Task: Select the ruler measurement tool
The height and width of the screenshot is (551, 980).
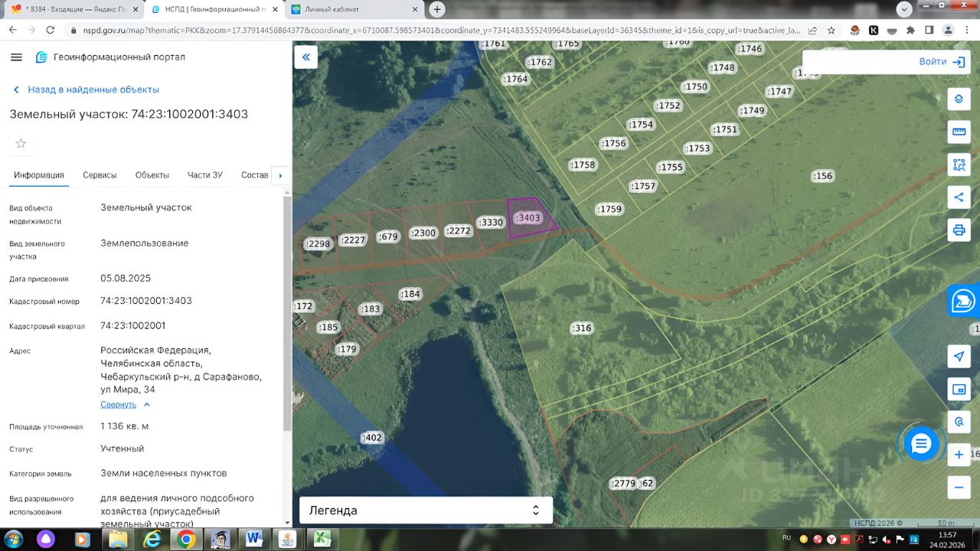Action: (959, 132)
